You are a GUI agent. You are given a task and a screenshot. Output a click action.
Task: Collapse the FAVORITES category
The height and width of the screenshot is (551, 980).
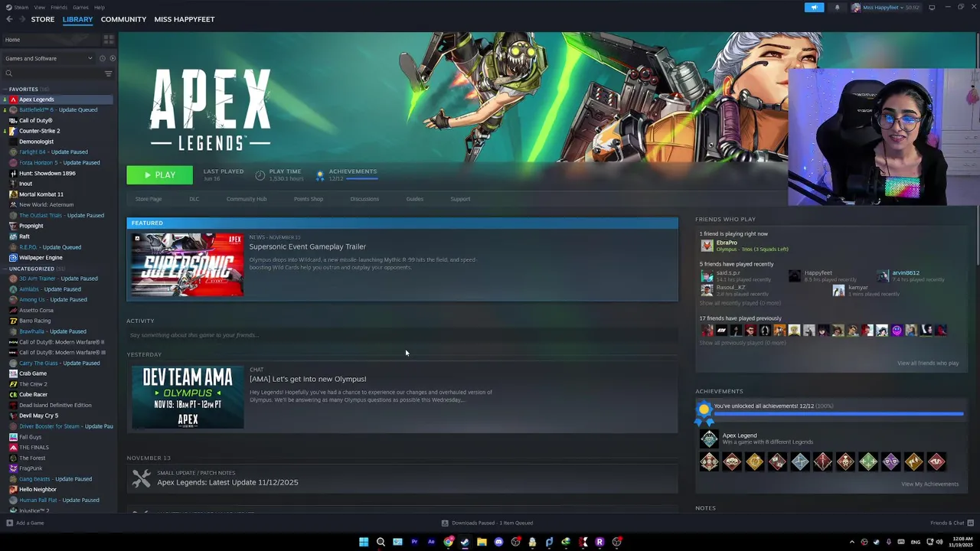click(23, 89)
